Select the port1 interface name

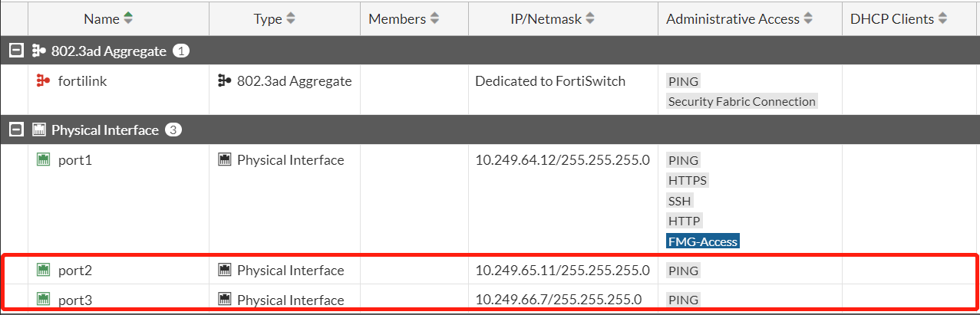pyautogui.click(x=75, y=160)
